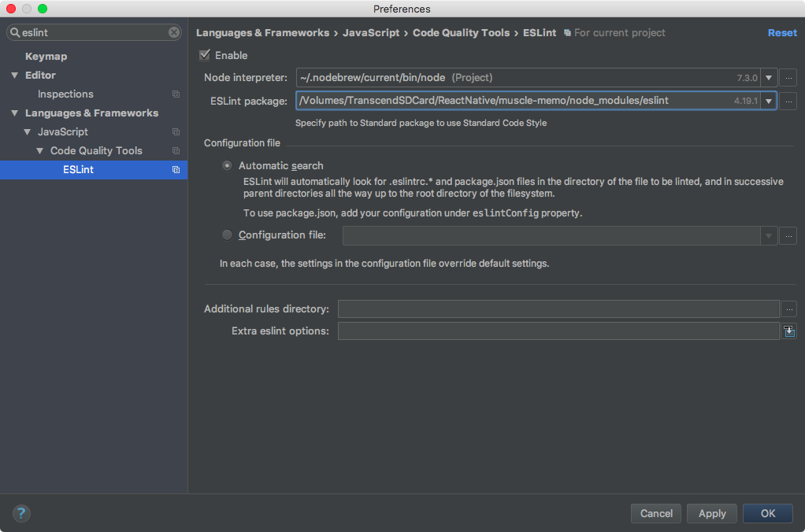The image size is (805, 532).
Task: Open the help question mark
Action: [21, 513]
